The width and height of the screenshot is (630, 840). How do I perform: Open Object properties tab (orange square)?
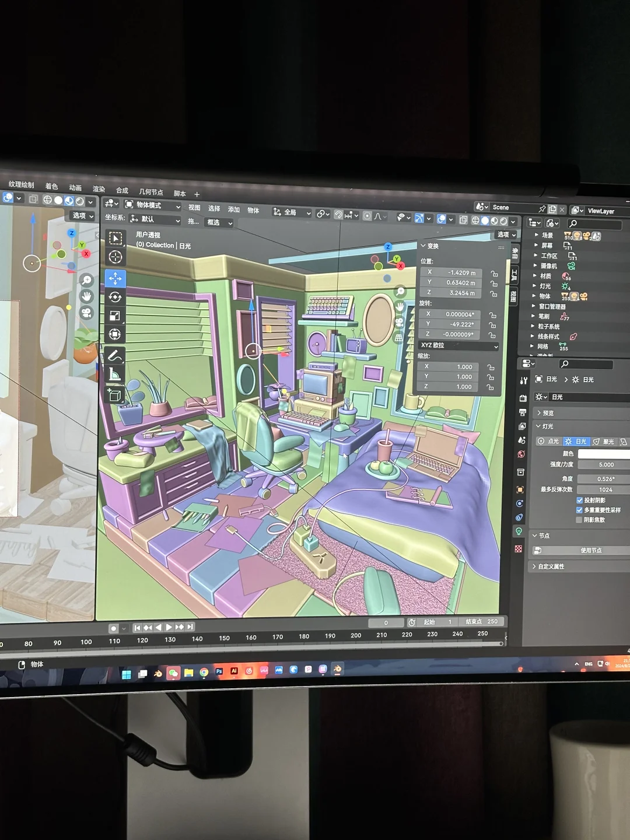(520, 489)
